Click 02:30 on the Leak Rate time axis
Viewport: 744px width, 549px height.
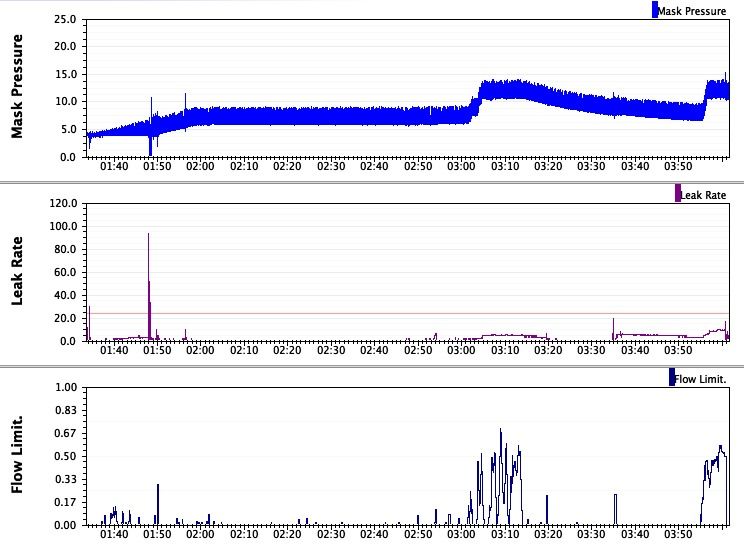pyautogui.click(x=331, y=351)
